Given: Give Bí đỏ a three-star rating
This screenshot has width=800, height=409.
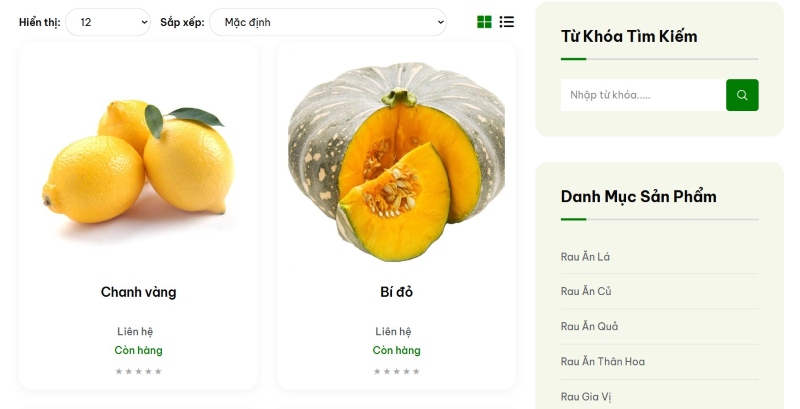Looking at the screenshot, I should (x=396, y=371).
